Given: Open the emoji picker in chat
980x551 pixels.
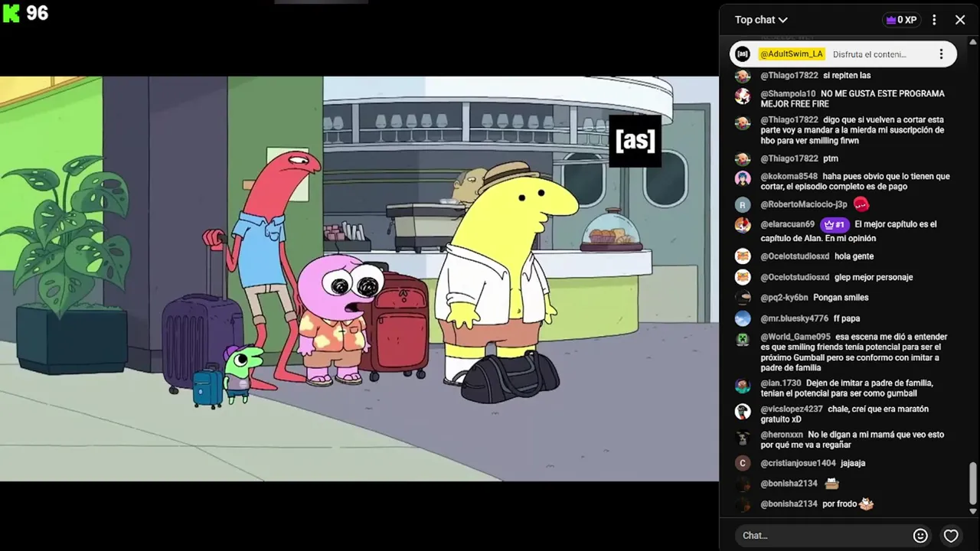Looking at the screenshot, I should (921, 536).
